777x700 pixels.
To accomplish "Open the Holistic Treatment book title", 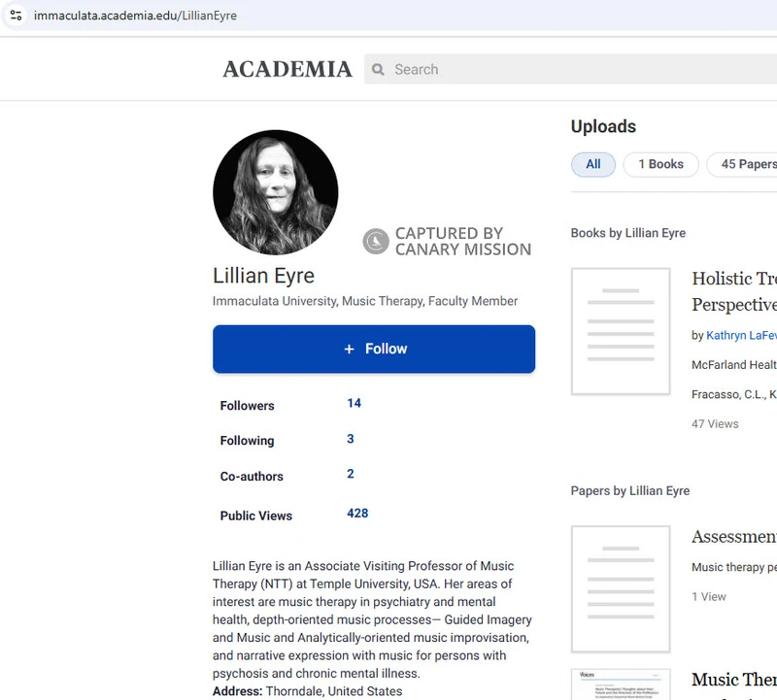I will (x=734, y=291).
